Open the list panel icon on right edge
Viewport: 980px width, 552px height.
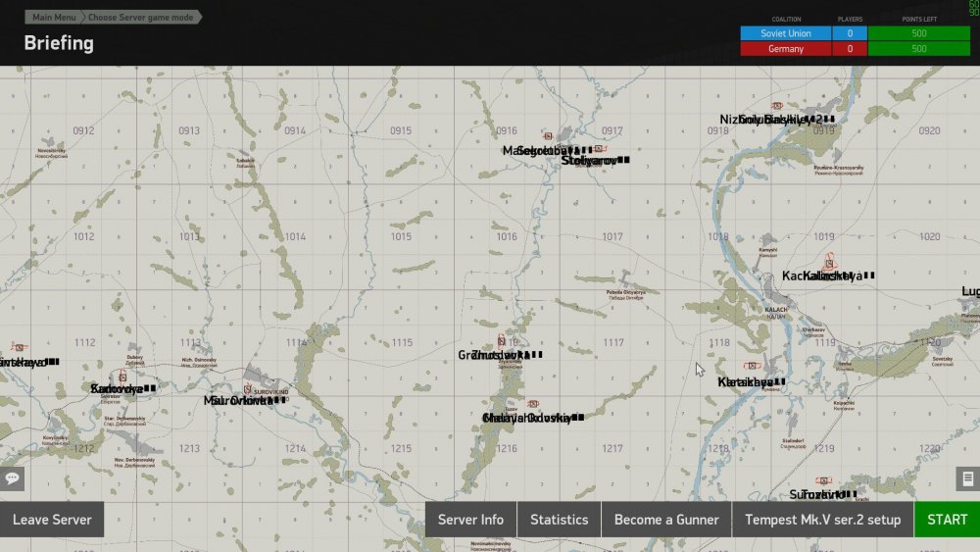click(968, 478)
